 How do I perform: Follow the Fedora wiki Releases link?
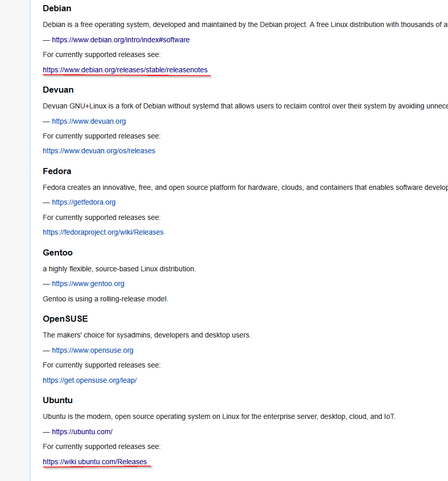[103, 232]
